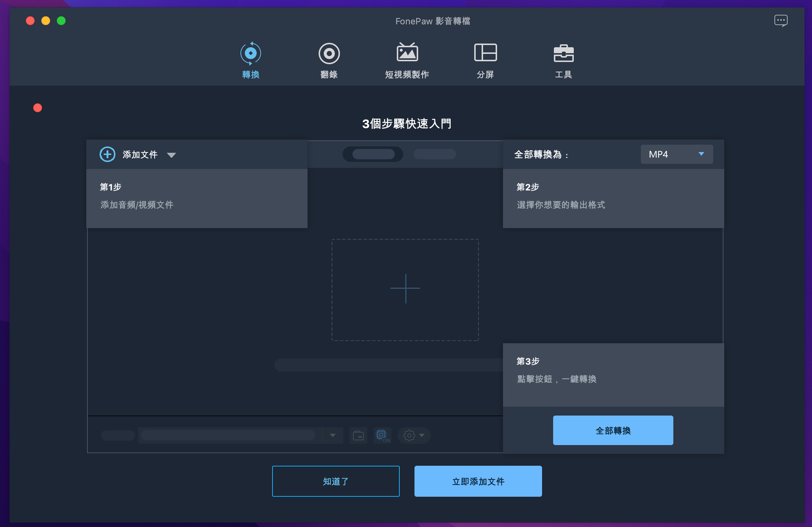Open the MP4 output format dropdown
The width and height of the screenshot is (812, 527).
pyautogui.click(x=676, y=154)
